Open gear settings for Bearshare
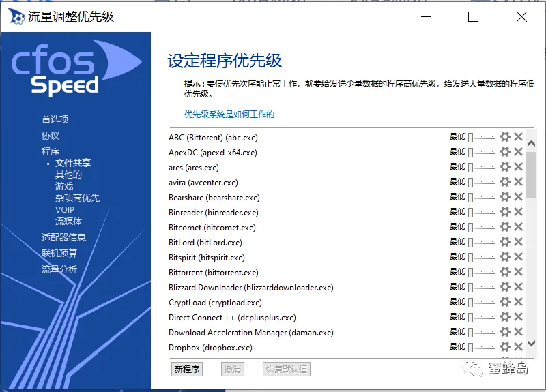 pyautogui.click(x=505, y=196)
